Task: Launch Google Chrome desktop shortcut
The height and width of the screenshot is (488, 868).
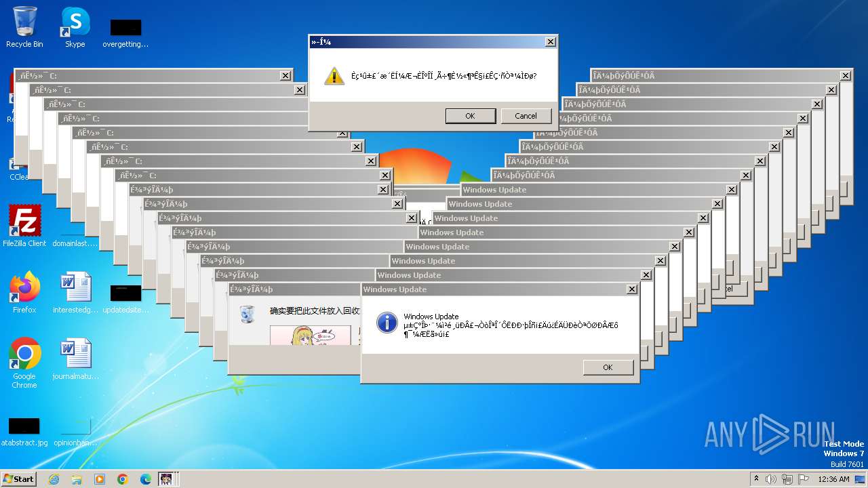Action: [24, 363]
